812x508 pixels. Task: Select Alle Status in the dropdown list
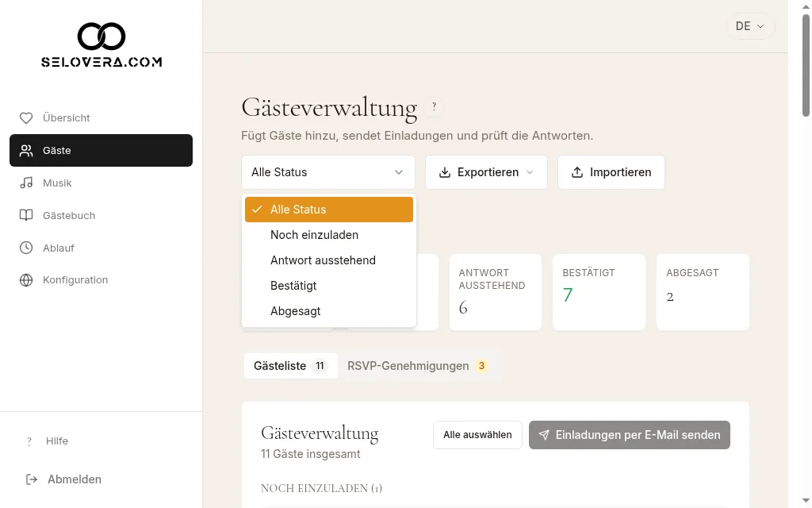click(329, 210)
